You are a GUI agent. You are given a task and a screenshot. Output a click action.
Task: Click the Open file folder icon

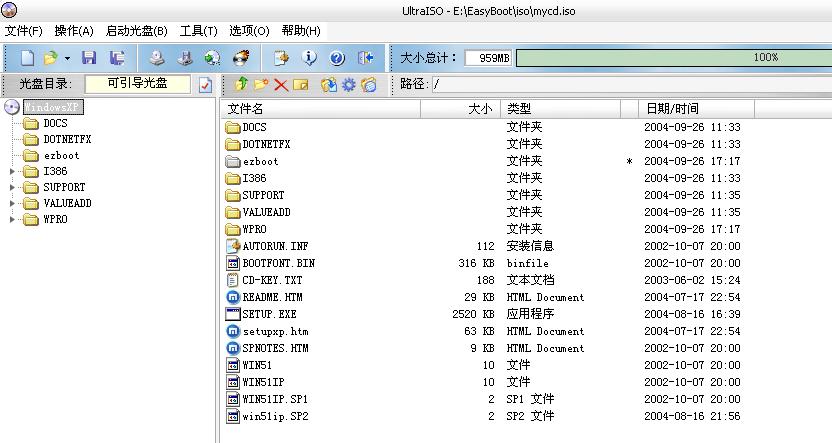(x=50, y=58)
